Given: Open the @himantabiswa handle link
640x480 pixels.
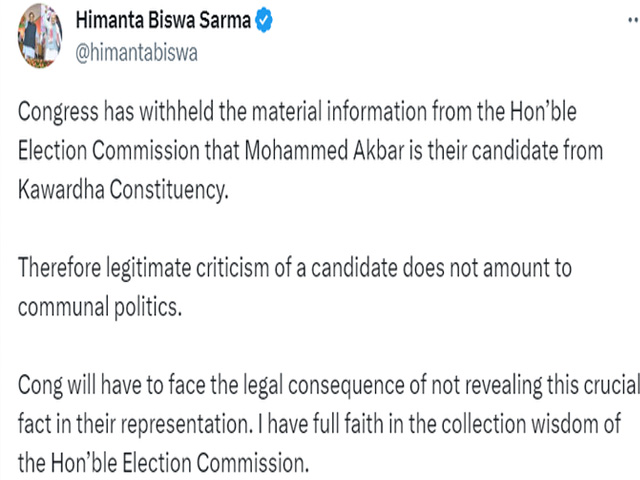Looking at the screenshot, I should [x=136, y=53].
